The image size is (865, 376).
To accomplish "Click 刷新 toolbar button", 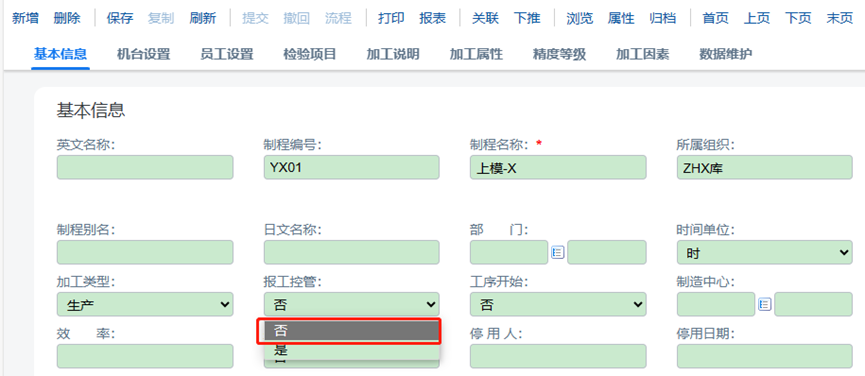I will (202, 18).
